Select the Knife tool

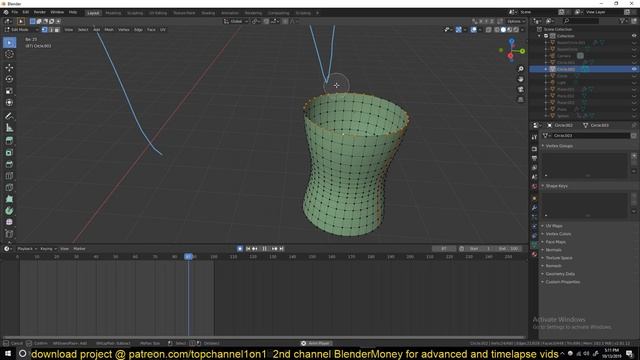(x=9, y=188)
